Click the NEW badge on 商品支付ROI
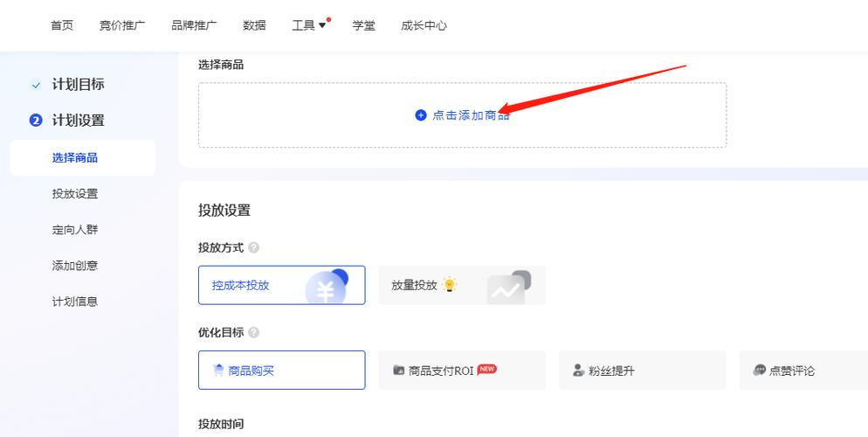This screenshot has height=437, width=868. coord(487,369)
